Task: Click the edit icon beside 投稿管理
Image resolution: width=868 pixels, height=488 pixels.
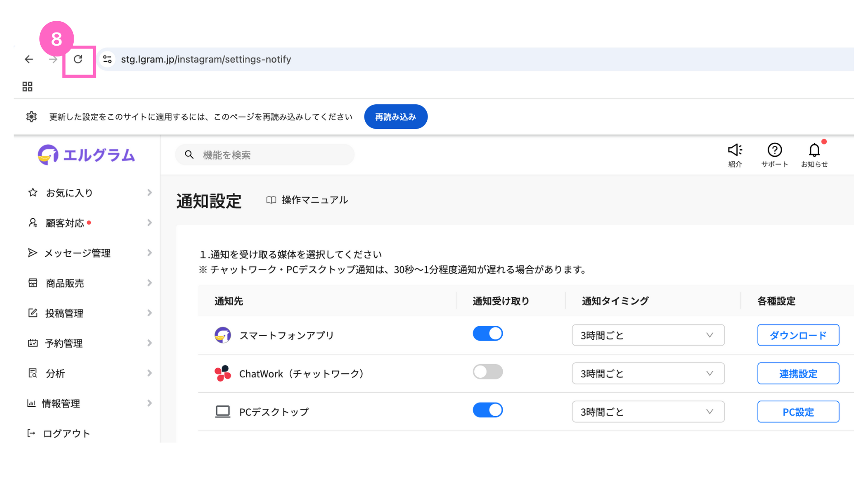Action: pos(33,313)
